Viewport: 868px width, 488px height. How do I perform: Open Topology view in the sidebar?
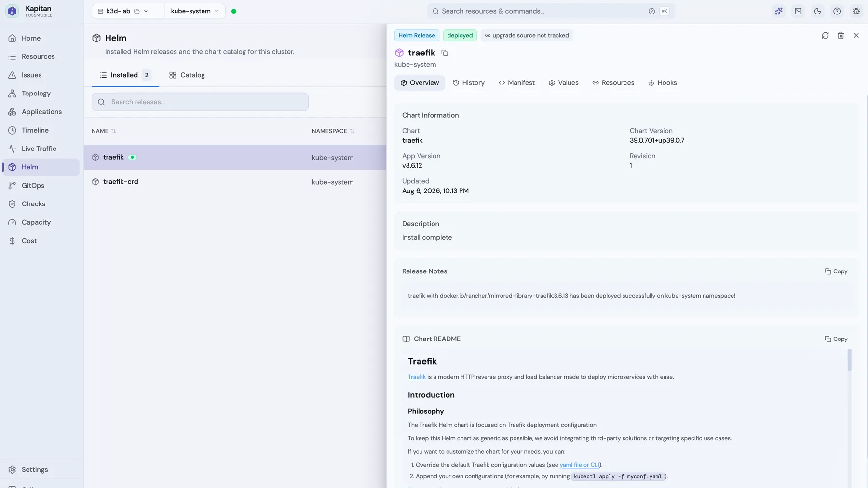point(41,93)
